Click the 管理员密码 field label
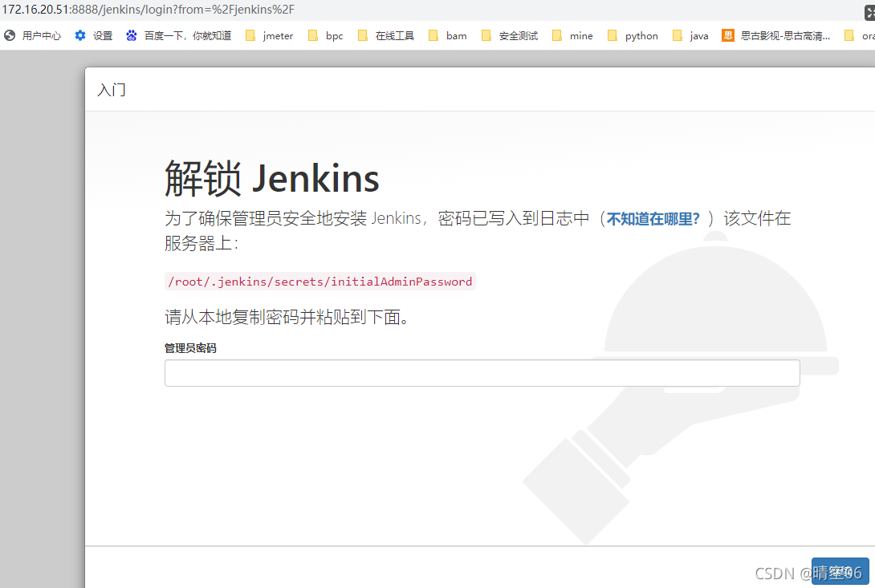Image resolution: width=875 pixels, height=588 pixels. [x=190, y=348]
